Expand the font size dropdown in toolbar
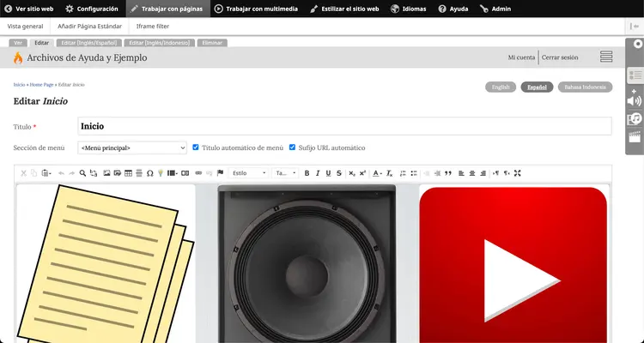 click(x=285, y=173)
